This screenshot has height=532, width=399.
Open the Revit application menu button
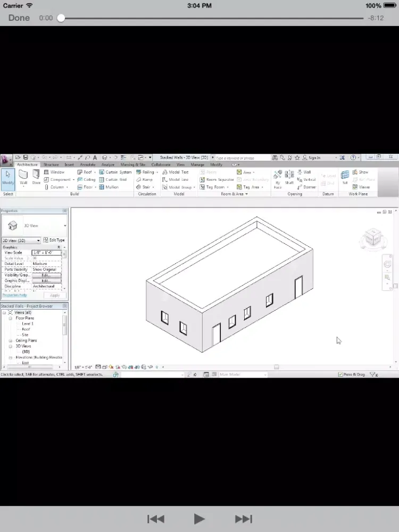click(x=6, y=160)
